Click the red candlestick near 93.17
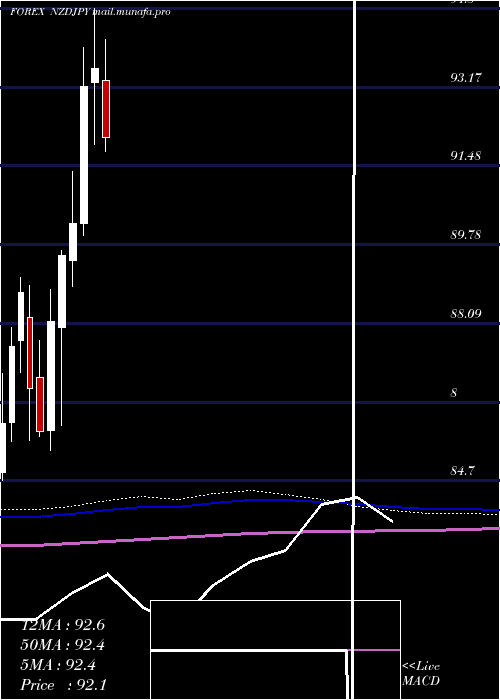This screenshot has width=500, height=700. coord(106,109)
